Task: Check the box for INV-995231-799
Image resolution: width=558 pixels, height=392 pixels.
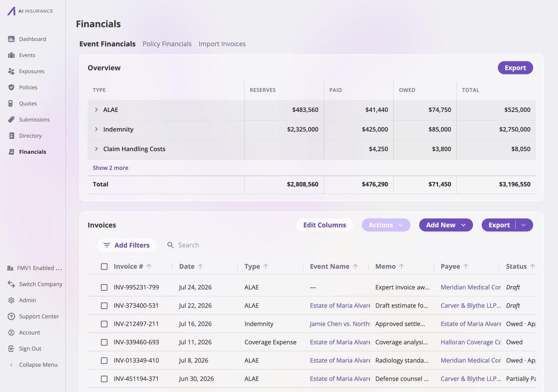Action: click(104, 287)
